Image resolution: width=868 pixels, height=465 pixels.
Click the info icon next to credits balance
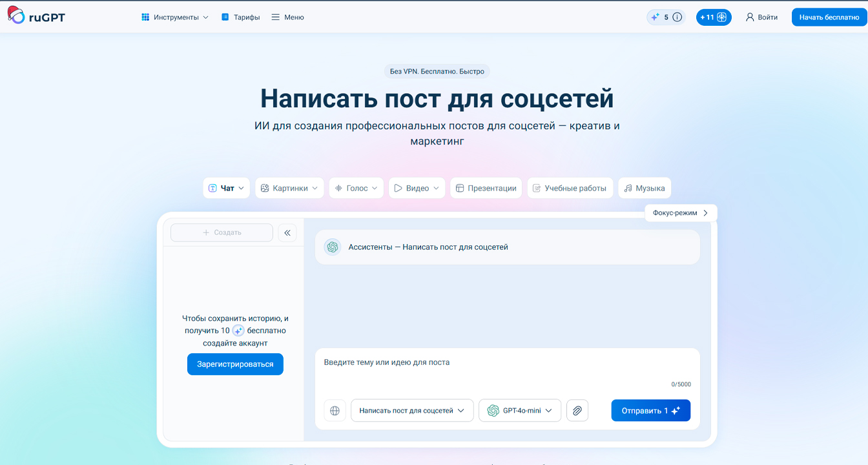[676, 17]
